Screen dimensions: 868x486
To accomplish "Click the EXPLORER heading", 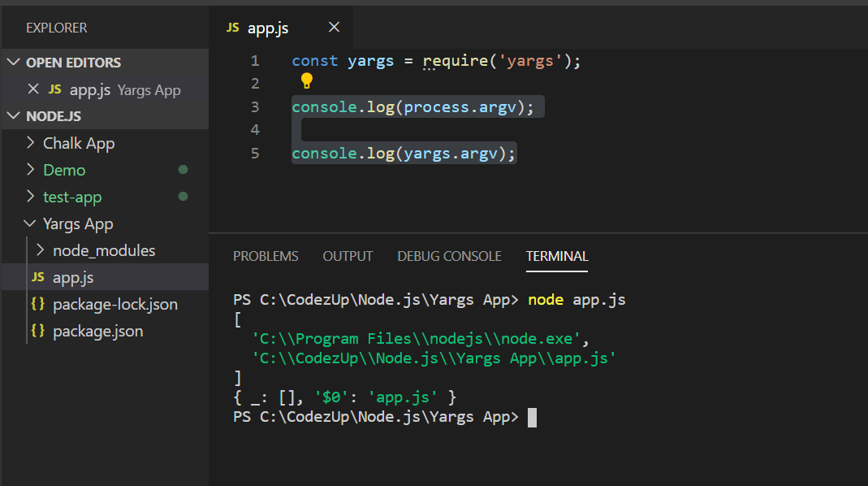I will point(56,28).
